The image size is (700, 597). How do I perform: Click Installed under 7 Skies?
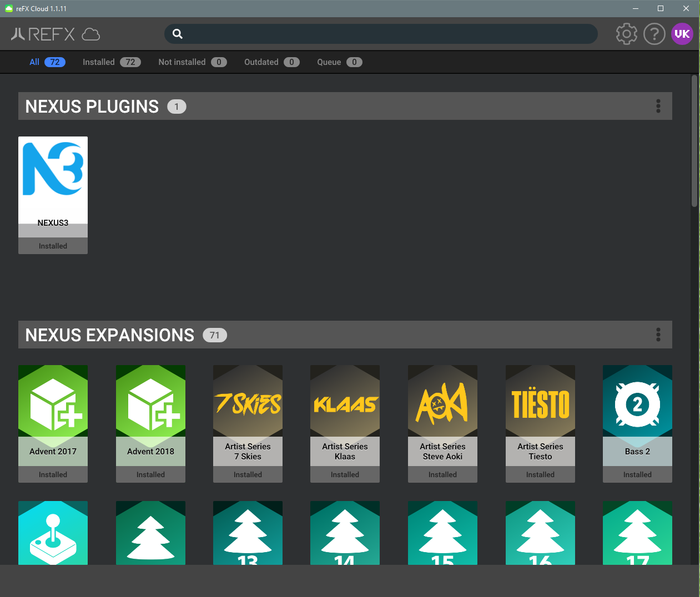248,474
